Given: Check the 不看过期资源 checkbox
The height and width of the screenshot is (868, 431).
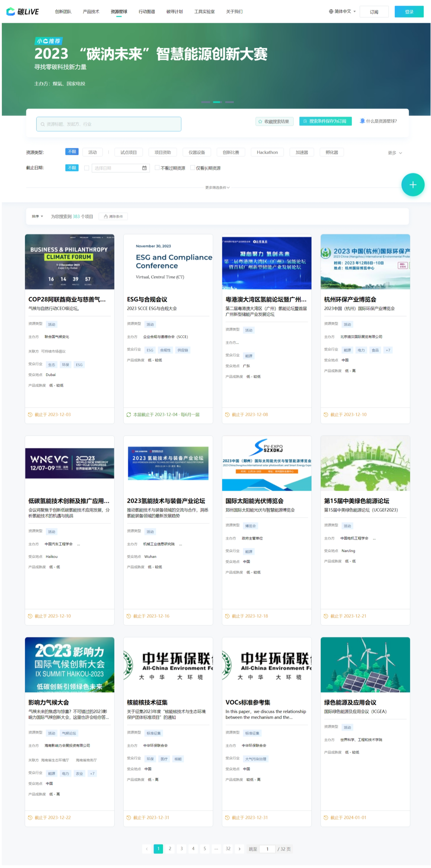Looking at the screenshot, I should [x=157, y=168].
